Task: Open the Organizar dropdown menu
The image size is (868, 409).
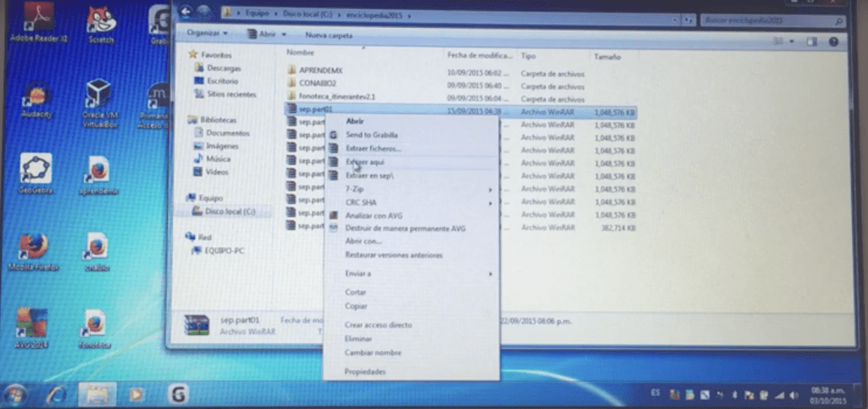Action: click(207, 33)
